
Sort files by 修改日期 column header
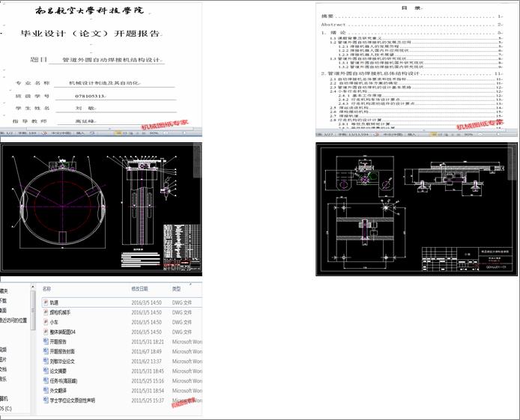[x=140, y=288]
